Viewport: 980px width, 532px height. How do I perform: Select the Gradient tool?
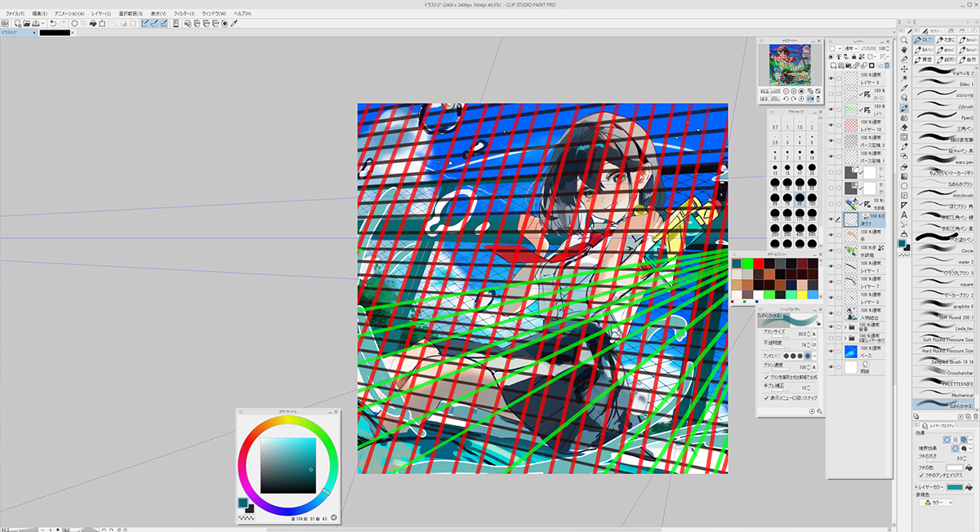pos(904,176)
